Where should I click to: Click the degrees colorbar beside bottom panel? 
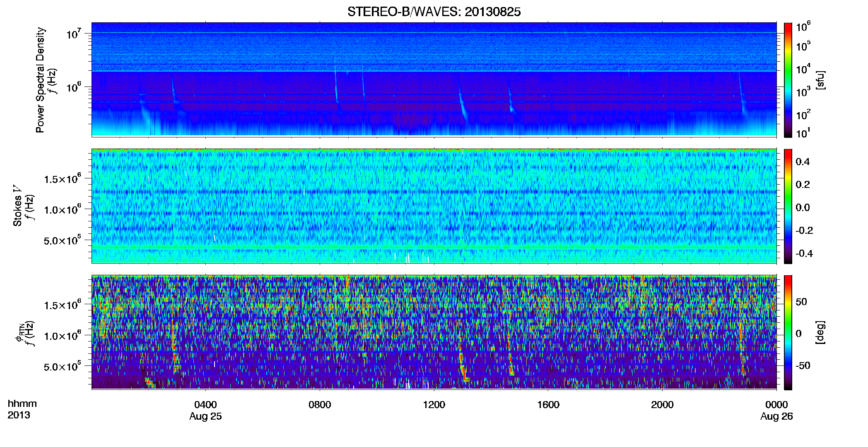point(788,332)
